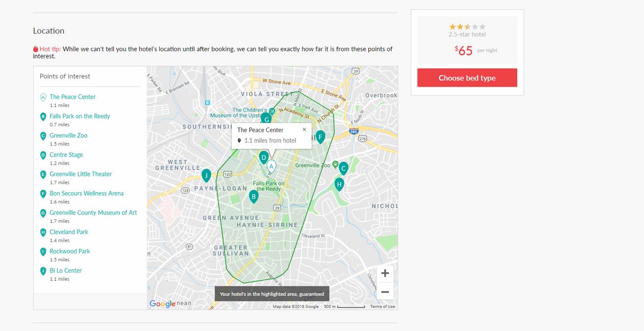Open the map Terms of Use link

(383, 306)
